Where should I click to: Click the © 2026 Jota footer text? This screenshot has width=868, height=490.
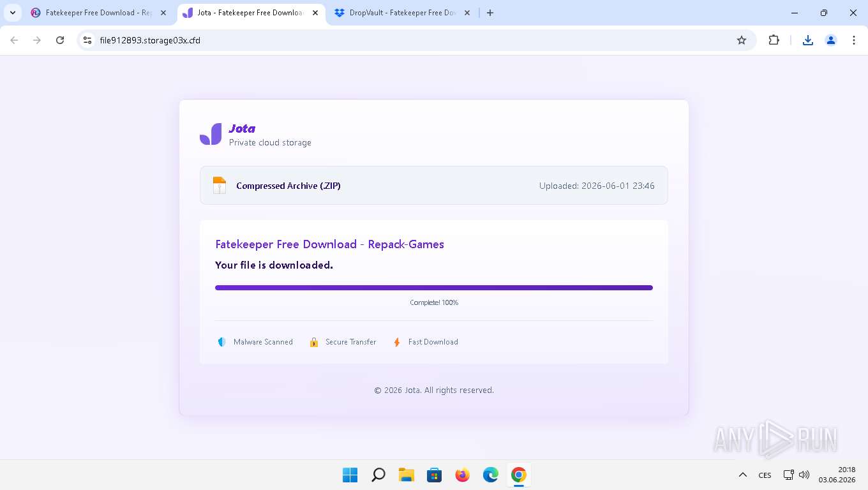tap(434, 390)
